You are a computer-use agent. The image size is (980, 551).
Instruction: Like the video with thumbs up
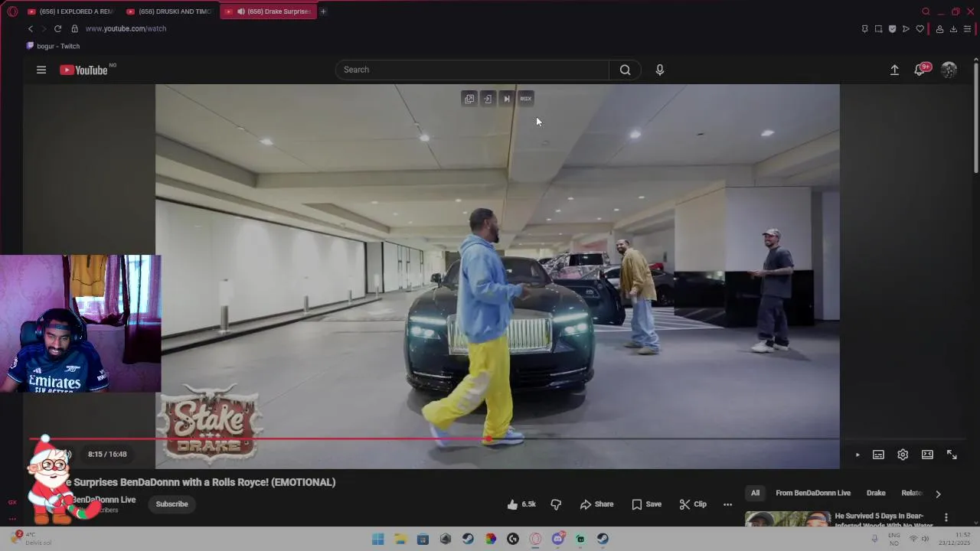pyautogui.click(x=521, y=504)
